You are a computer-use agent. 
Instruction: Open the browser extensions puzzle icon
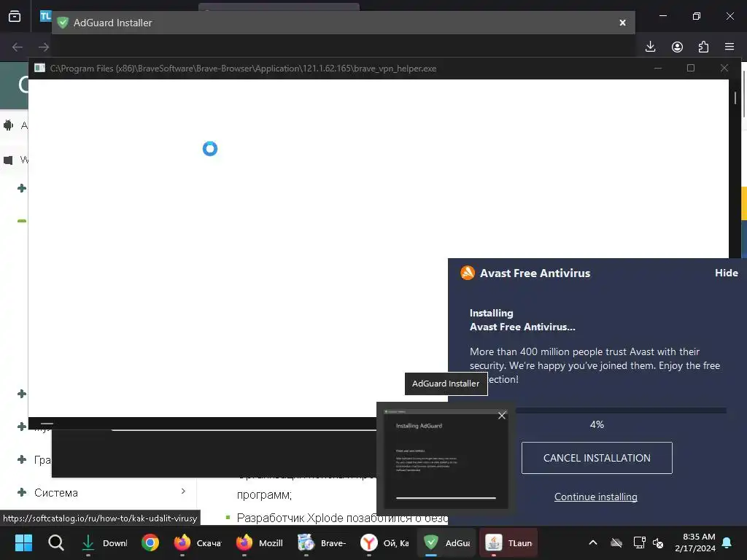click(x=703, y=47)
